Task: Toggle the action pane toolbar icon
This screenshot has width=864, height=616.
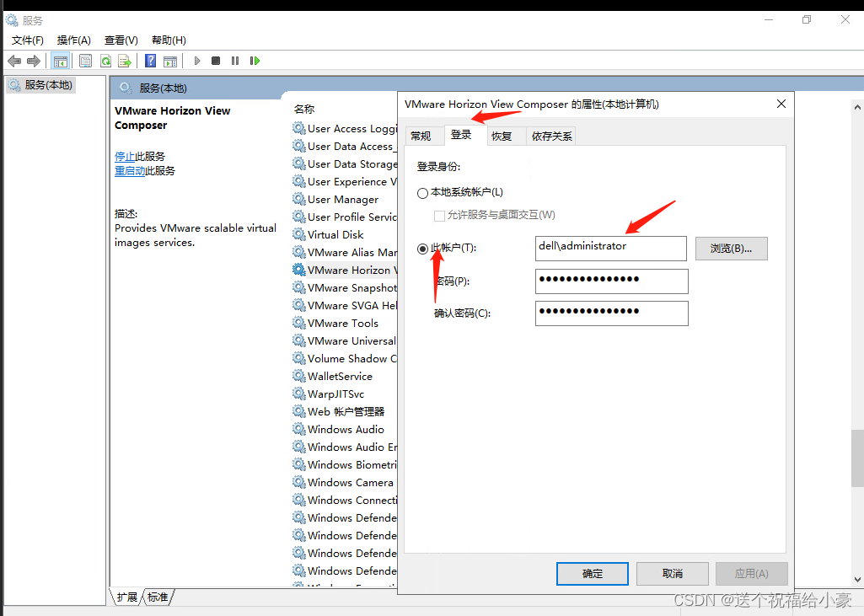Action: click(x=170, y=61)
